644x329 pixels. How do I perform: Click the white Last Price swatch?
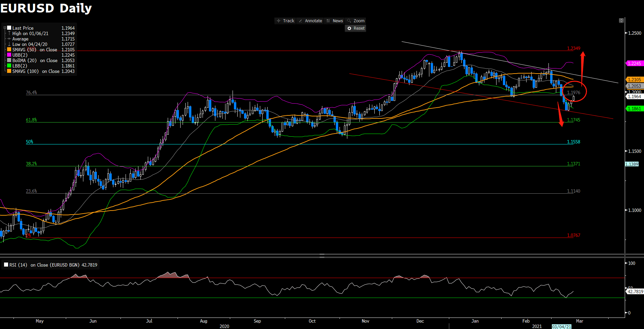pyautogui.click(x=9, y=28)
